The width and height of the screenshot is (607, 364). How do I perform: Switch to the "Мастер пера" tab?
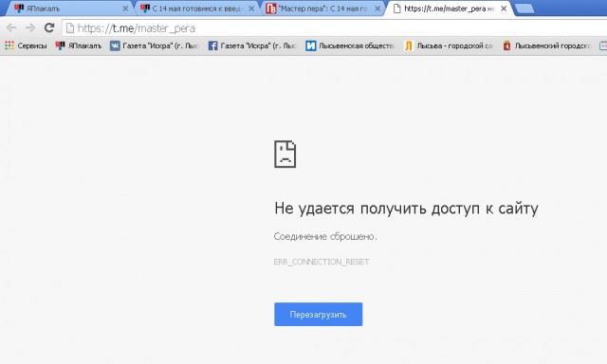point(322,9)
